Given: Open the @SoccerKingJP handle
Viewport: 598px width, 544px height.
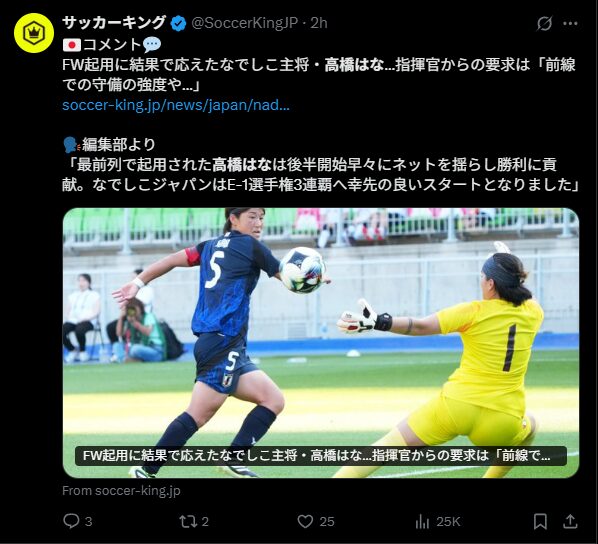Looking at the screenshot, I should pos(244,23).
